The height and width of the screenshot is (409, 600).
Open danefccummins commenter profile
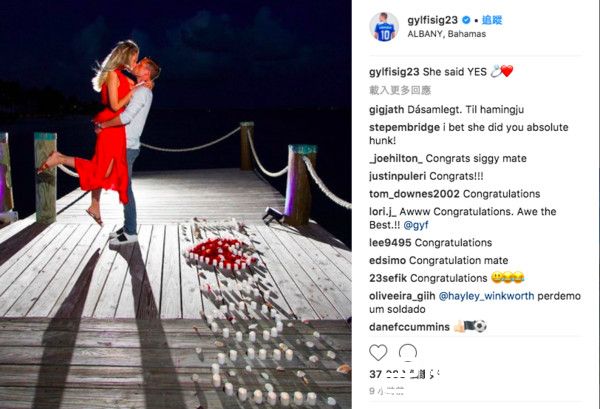[x=409, y=327]
